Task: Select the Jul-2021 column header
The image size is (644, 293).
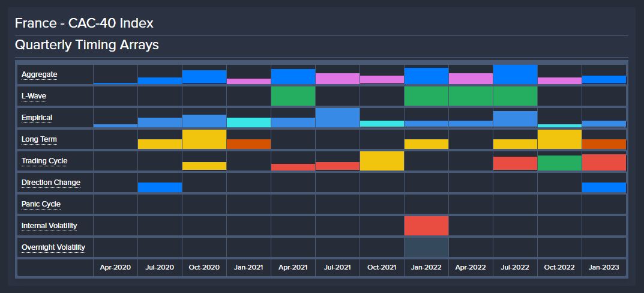Action: (x=338, y=268)
